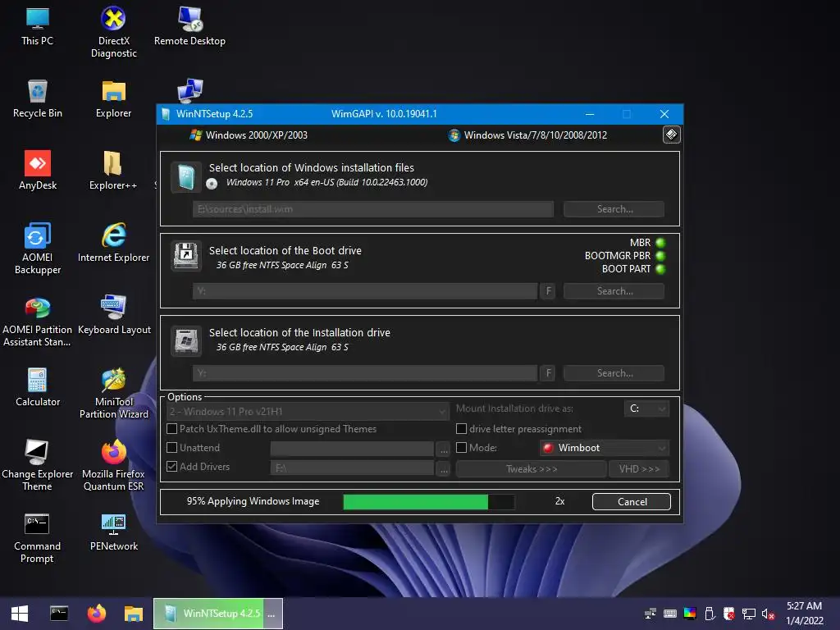Click the 2x speed indicator text
This screenshot has height=630, width=840.
(x=559, y=501)
